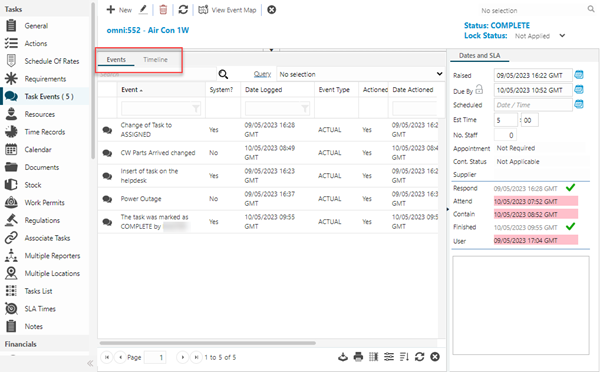The width and height of the screenshot is (600, 372).
Task: Click the print icon in grid footer
Action: tap(358, 357)
